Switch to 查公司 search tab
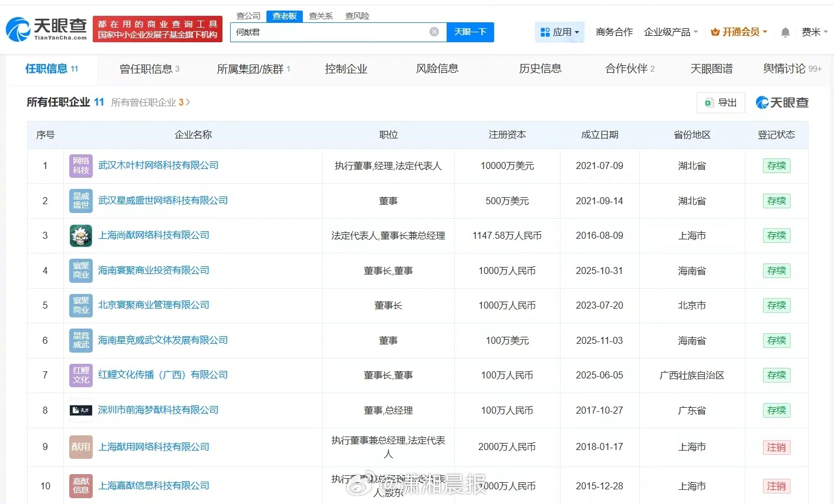The width and height of the screenshot is (834, 504). pyautogui.click(x=248, y=16)
